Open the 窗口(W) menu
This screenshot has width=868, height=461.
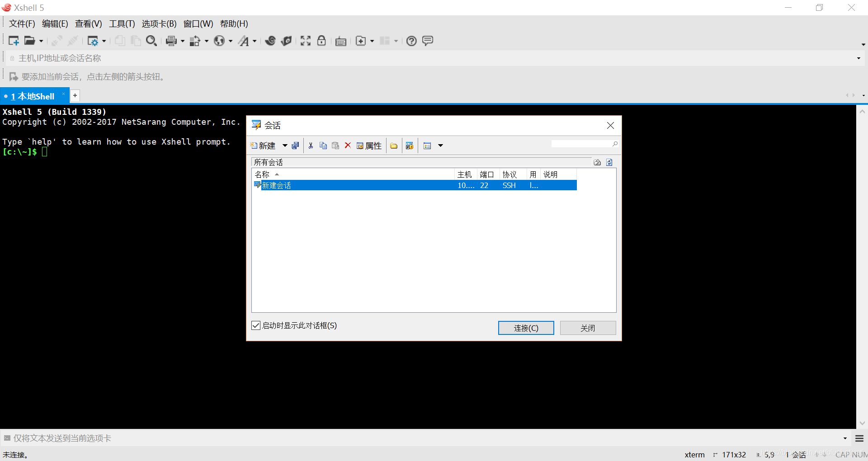(198, 24)
